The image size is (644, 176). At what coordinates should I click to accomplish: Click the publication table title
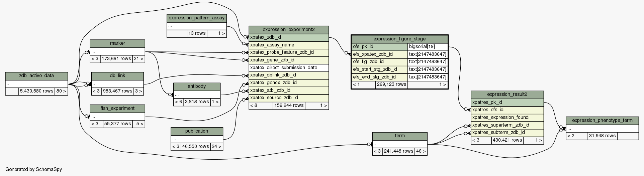point(197,131)
